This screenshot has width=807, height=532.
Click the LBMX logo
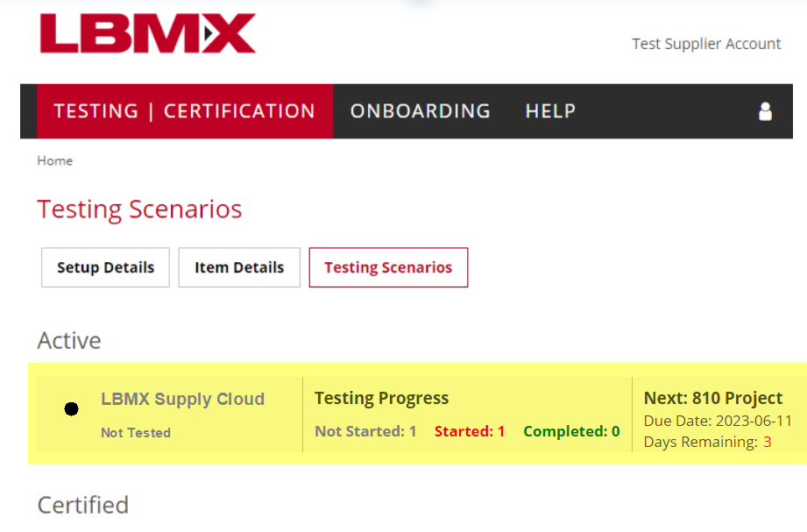coord(148,33)
